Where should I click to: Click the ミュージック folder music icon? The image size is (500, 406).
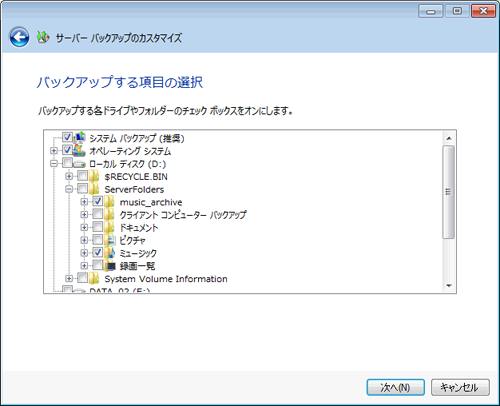[x=110, y=253]
